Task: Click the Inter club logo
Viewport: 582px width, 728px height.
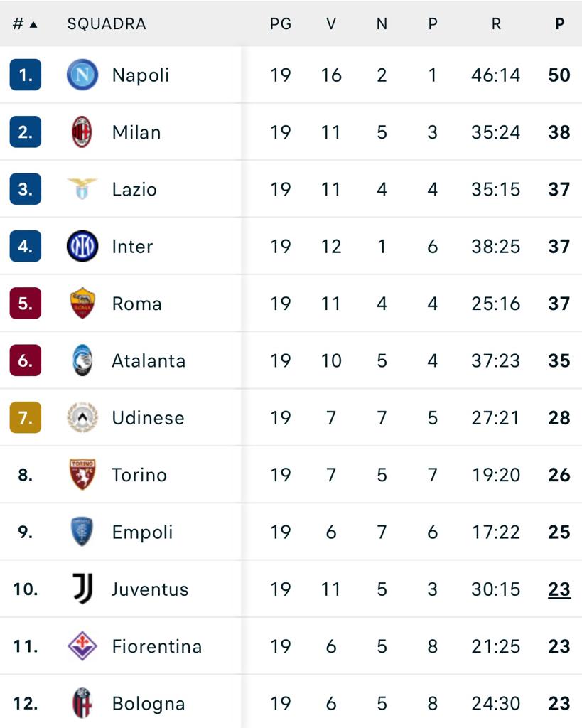Action: tap(82, 246)
